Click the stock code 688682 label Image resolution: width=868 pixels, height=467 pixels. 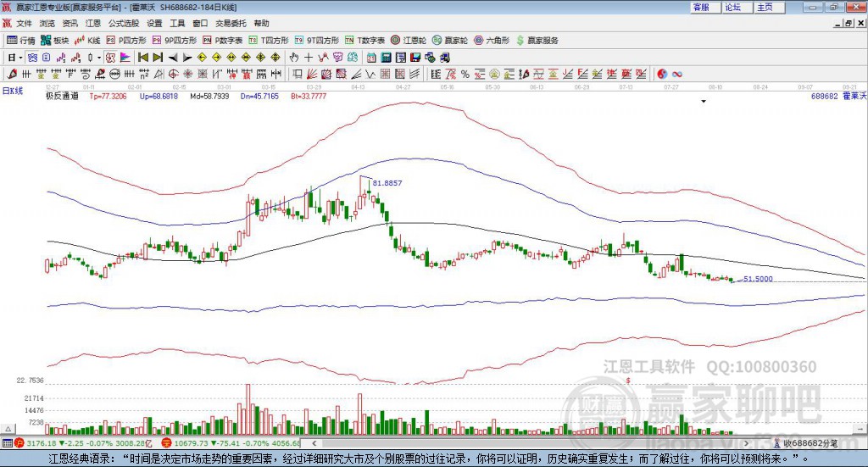(x=824, y=97)
